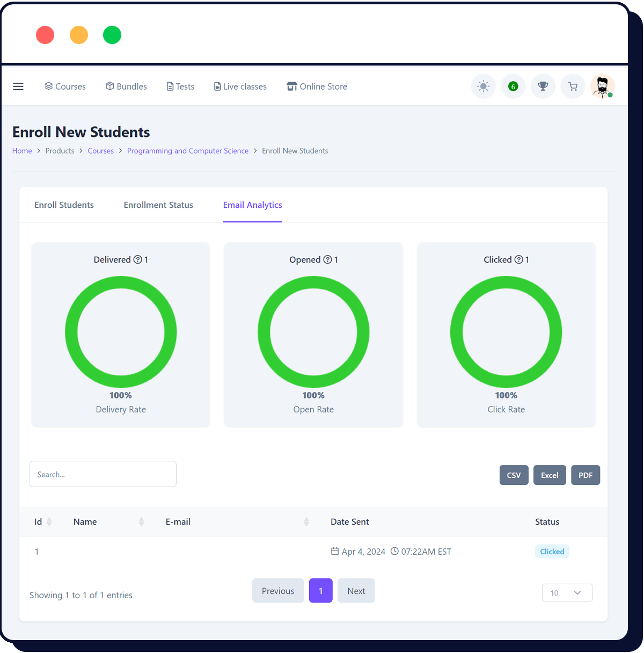Go to the Next page button
The image size is (644, 653).
point(356,591)
